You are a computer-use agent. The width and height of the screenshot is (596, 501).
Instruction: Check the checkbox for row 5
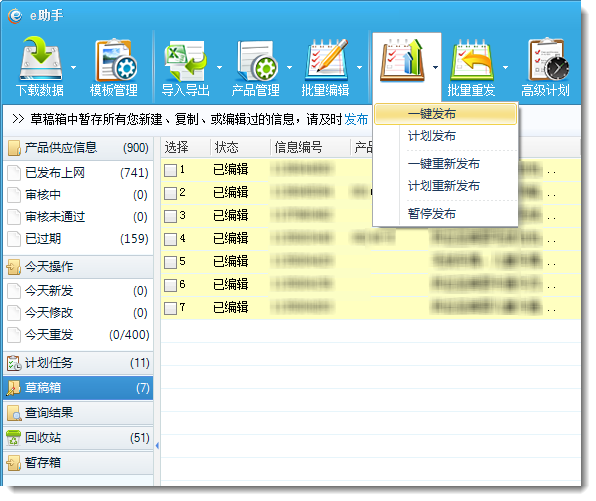pos(170,262)
